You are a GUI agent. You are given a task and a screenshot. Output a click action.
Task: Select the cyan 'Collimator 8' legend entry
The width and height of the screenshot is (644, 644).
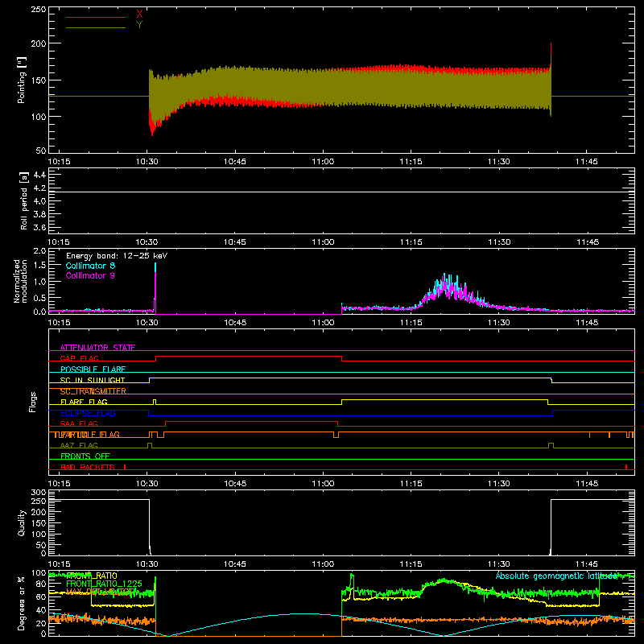click(90, 266)
